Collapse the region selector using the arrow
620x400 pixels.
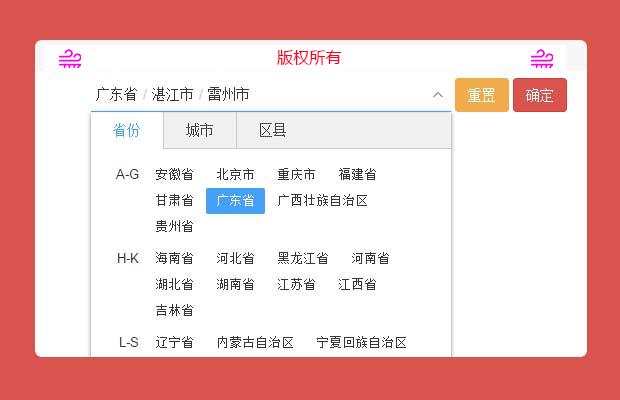click(x=437, y=95)
